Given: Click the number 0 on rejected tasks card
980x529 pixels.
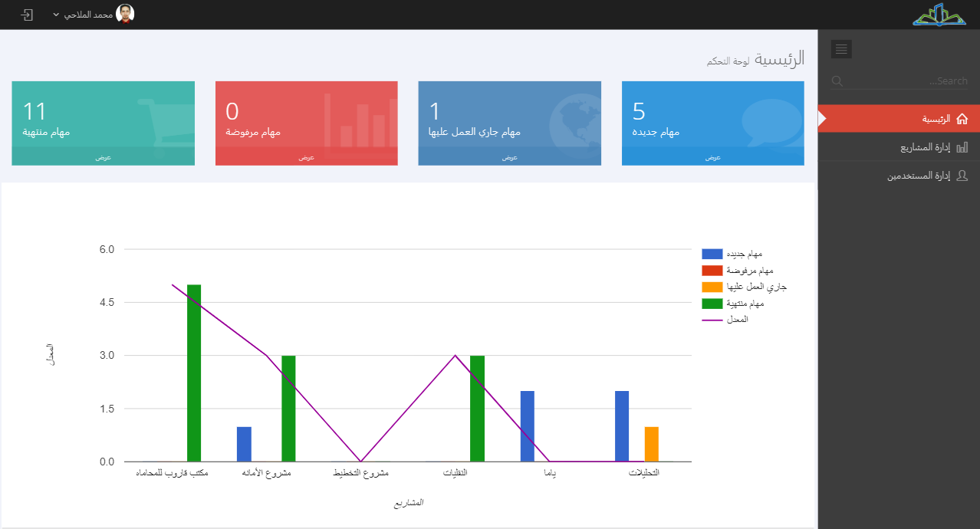Looking at the screenshot, I should click(232, 111).
